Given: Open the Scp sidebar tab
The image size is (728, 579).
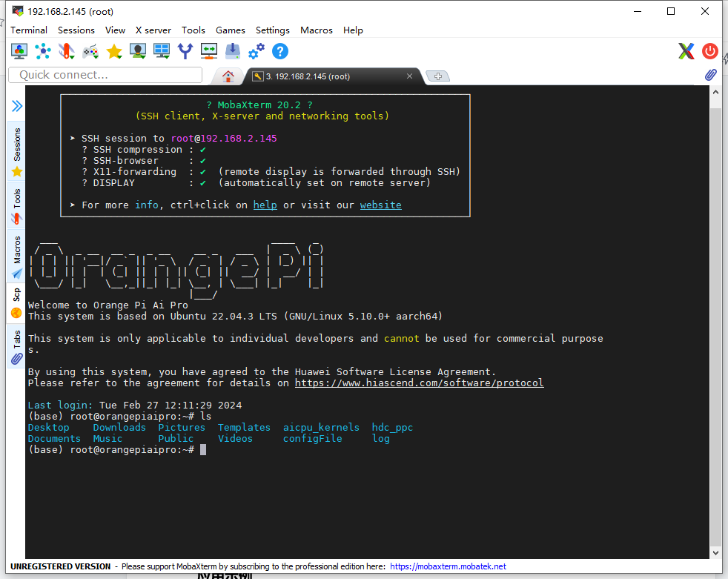Looking at the screenshot, I should (x=17, y=303).
